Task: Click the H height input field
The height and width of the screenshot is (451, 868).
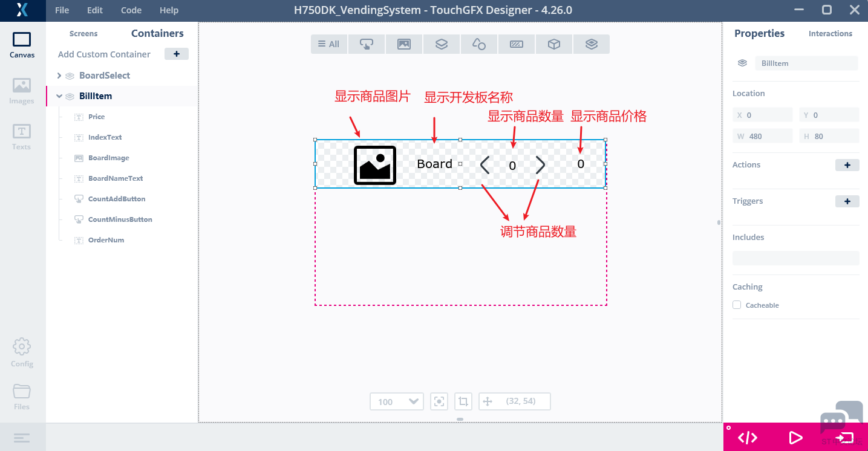Action: click(x=829, y=136)
